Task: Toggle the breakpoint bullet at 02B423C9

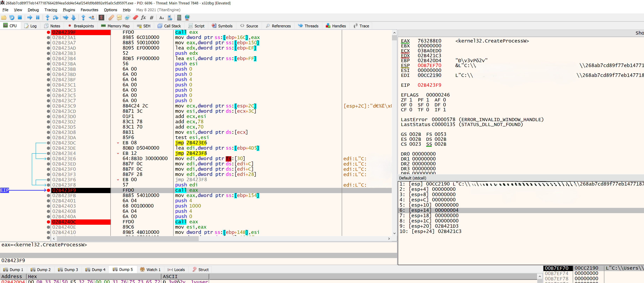Action: point(48,106)
